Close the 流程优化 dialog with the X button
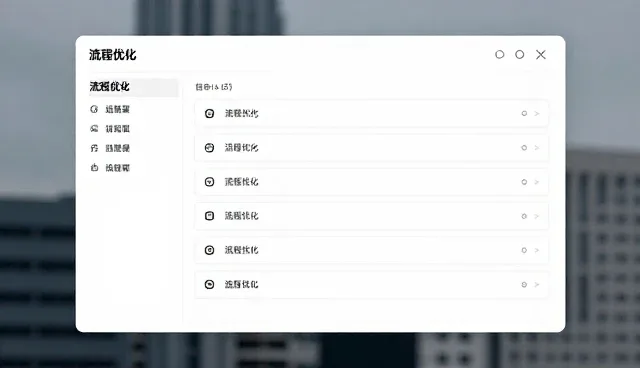The height and width of the screenshot is (368, 640). point(540,55)
